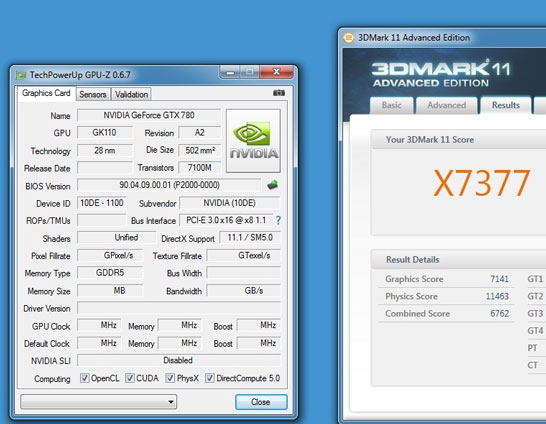Viewport: 546px width, 424px height.
Task: Click the Result Details heading
Action: click(413, 260)
